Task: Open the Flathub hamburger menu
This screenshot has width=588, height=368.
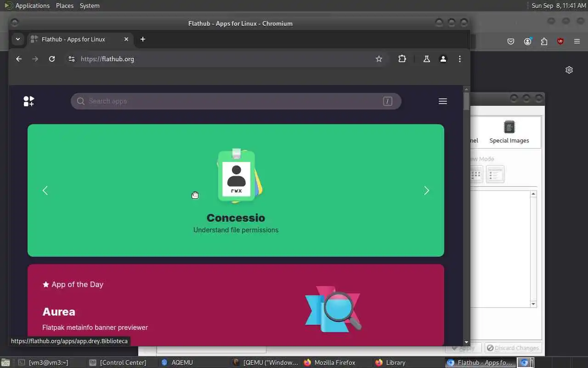Action: [443, 101]
